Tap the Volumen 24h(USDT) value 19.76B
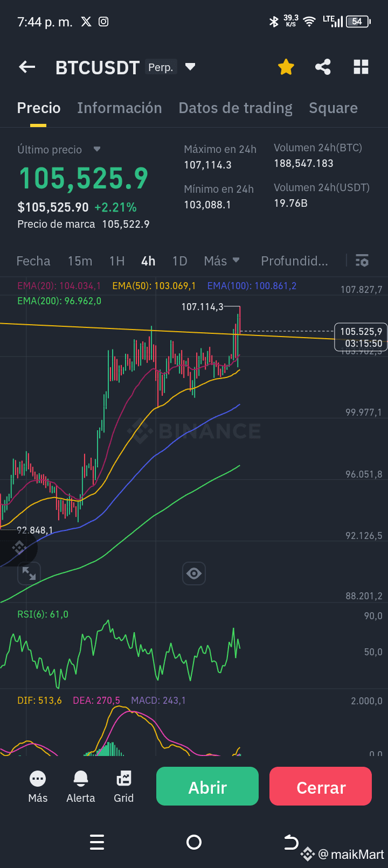Image resolution: width=388 pixels, height=868 pixels. coord(290,203)
